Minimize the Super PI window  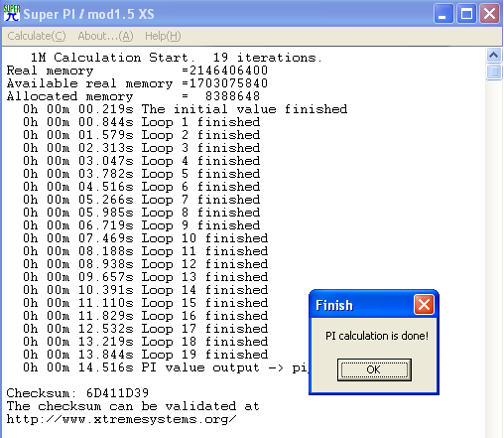(443, 14)
